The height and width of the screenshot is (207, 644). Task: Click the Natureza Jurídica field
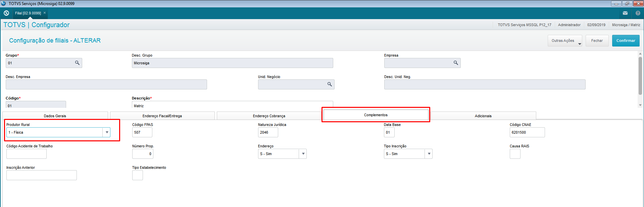pos(268,132)
